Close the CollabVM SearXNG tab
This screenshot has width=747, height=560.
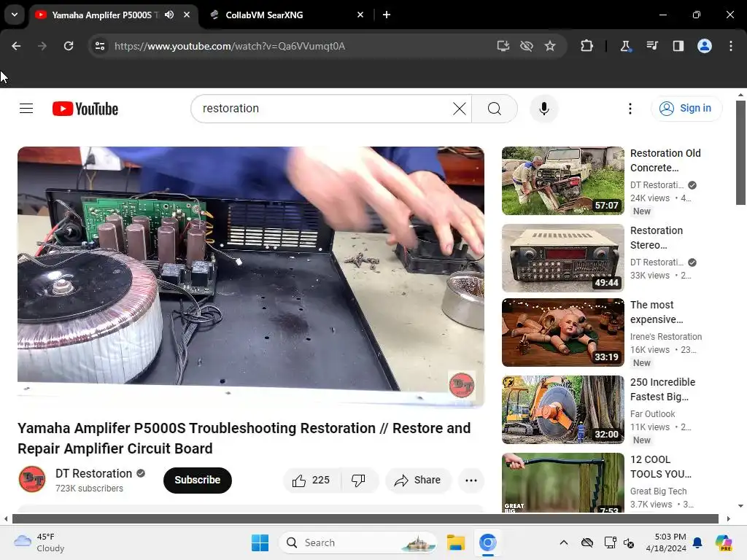point(360,15)
